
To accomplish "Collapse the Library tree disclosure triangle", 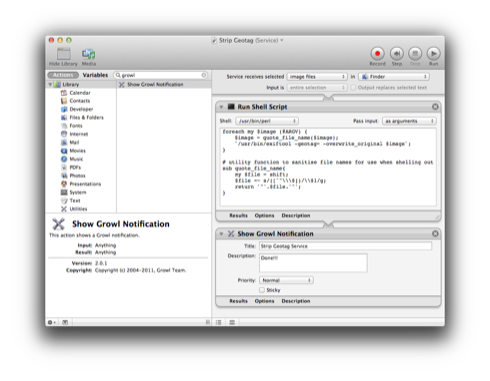I will tap(50, 84).
